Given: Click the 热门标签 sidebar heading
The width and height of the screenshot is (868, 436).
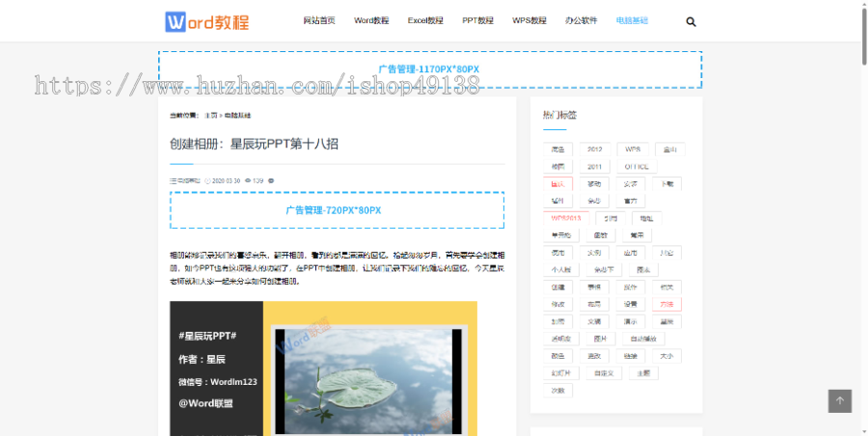Looking at the screenshot, I should click(x=559, y=115).
